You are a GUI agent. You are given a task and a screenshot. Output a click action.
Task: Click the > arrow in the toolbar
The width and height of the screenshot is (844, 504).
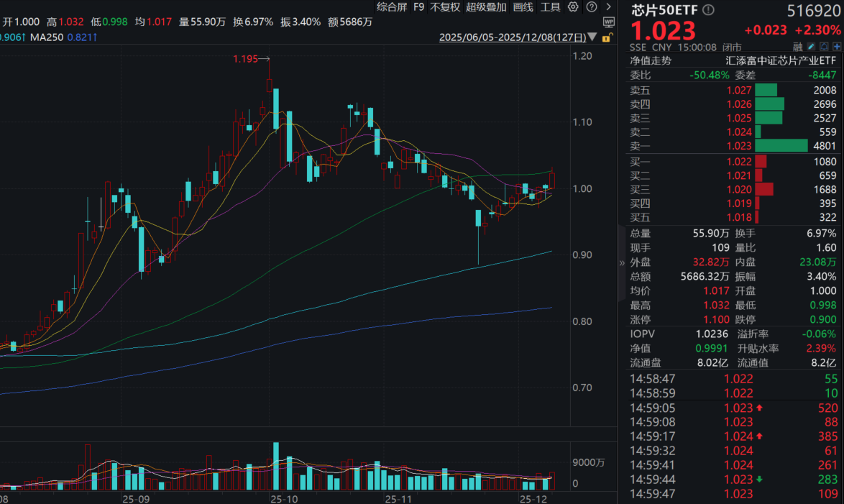click(x=608, y=7)
